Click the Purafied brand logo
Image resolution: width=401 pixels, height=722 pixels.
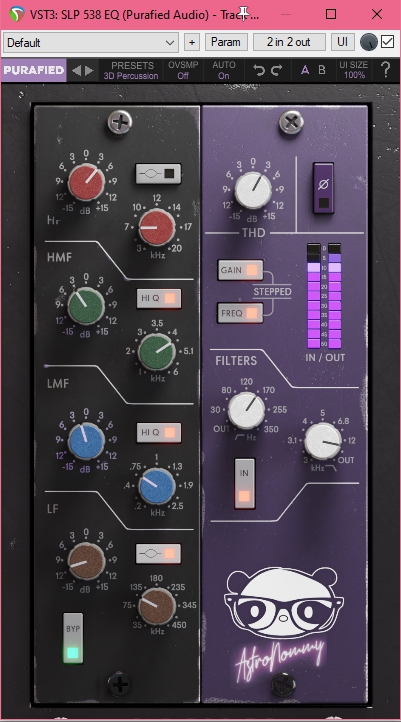pos(34,70)
